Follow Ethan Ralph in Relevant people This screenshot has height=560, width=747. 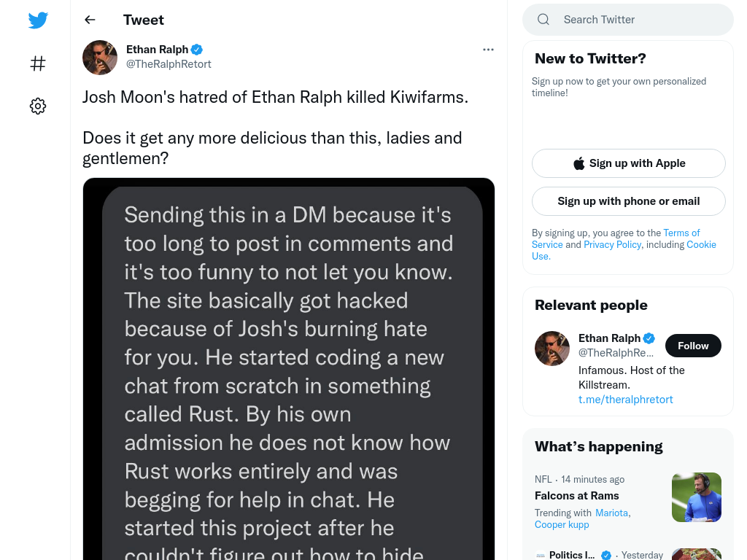693,346
